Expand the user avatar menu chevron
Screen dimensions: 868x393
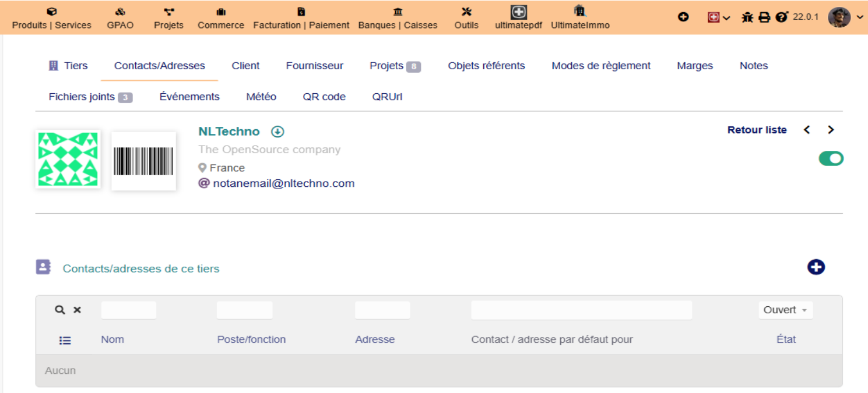tap(860, 17)
